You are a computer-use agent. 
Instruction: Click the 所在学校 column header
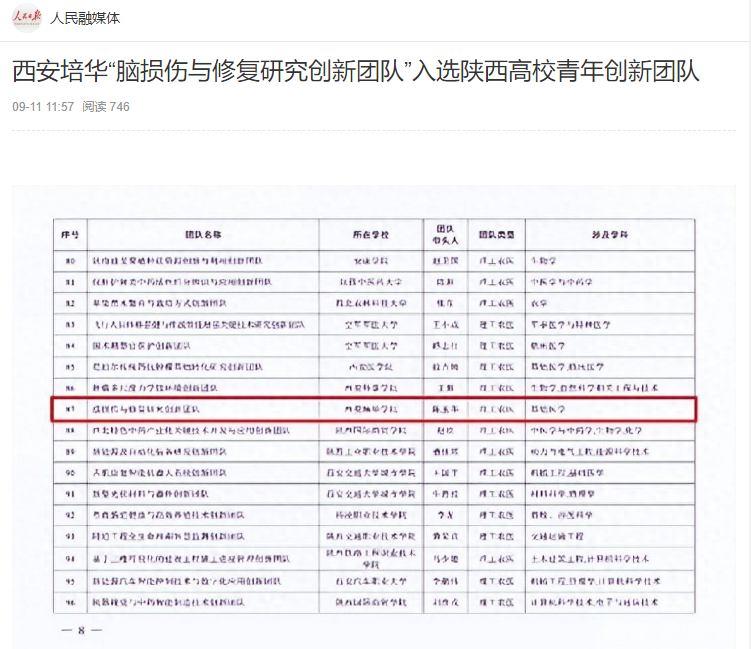point(370,235)
